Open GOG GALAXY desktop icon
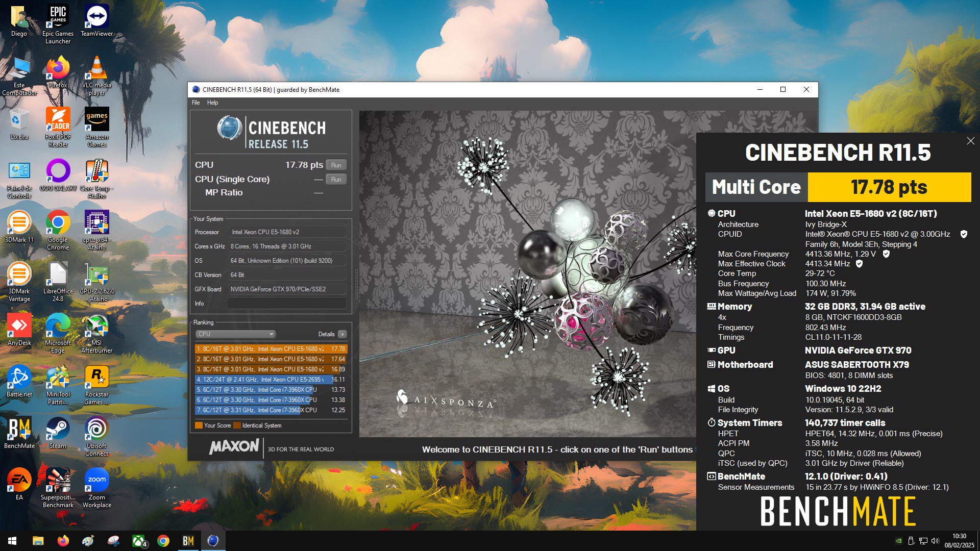 click(x=58, y=175)
